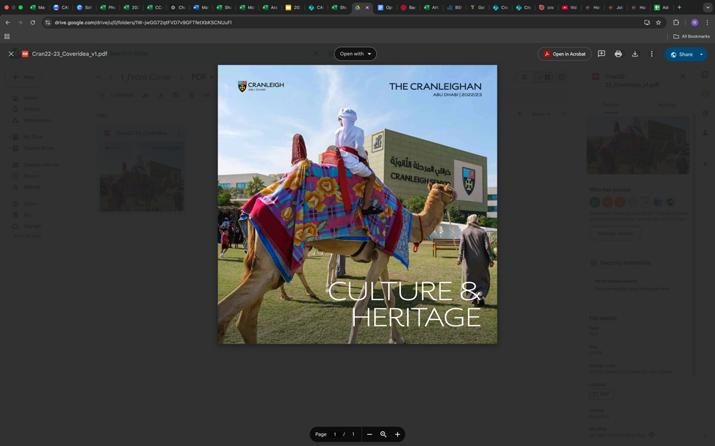Open the Chrome profile avatar

pos(694,22)
